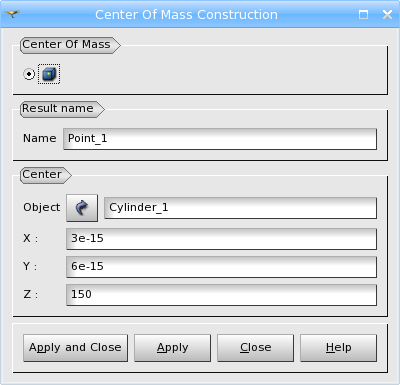The width and height of the screenshot is (400, 385).
Task: Click the Name field containing Point_1
Action: coord(220,139)
